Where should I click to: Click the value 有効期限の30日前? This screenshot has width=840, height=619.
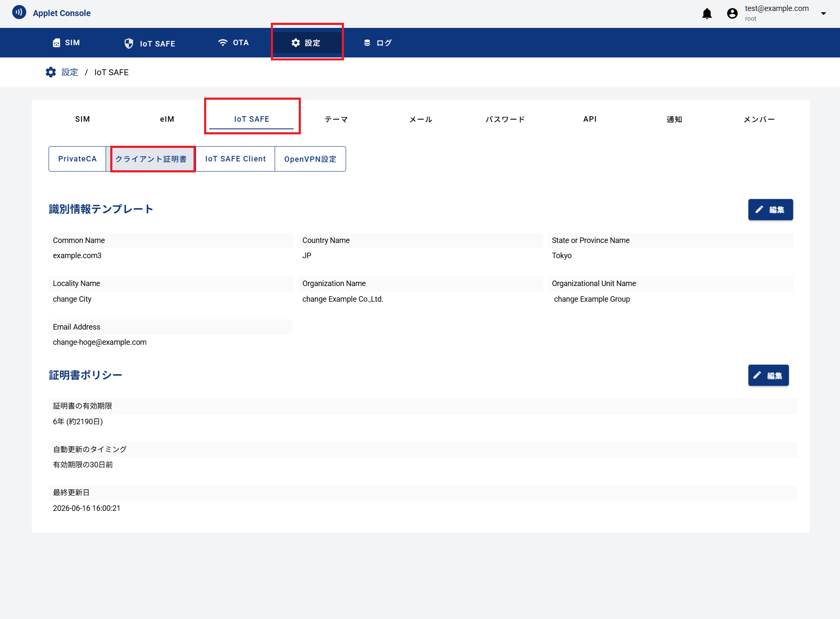(x=83, y=465)
